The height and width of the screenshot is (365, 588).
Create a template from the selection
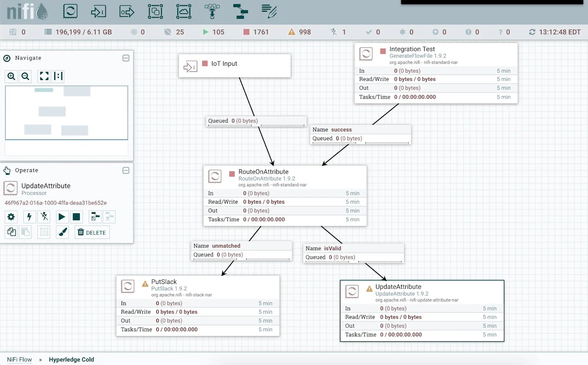[95, 217]
